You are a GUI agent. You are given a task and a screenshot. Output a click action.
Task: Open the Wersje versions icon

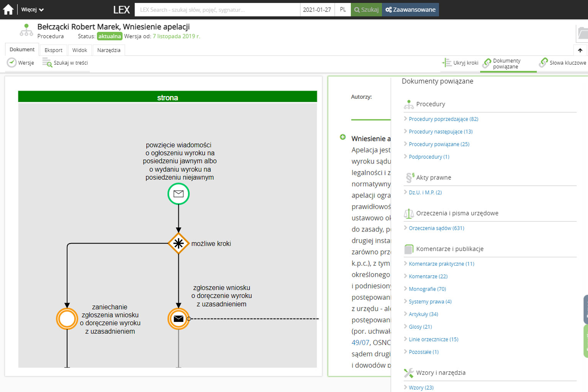point(12,63)
